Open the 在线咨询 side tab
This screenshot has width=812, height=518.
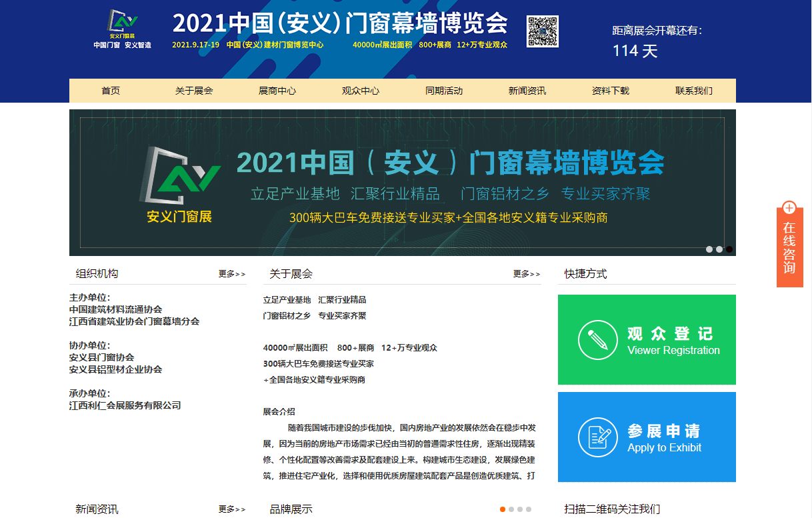point(789,248)
